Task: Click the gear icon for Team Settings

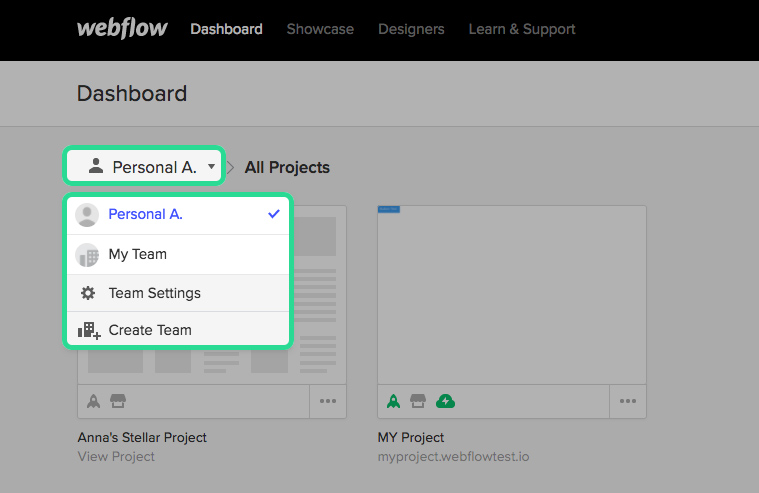Action: click(x=88, y=293)
